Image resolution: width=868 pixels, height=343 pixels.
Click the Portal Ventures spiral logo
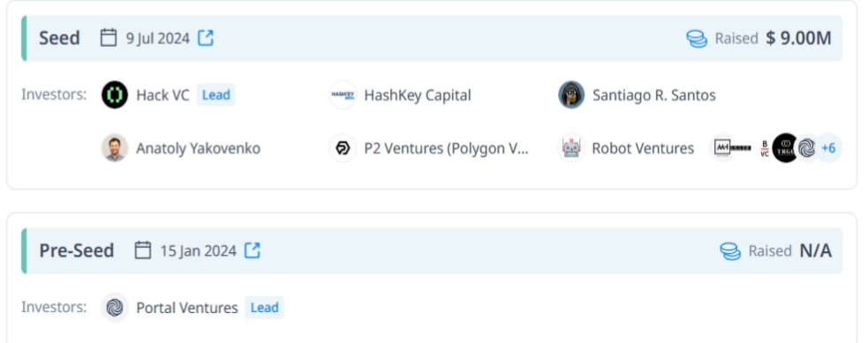coord(115,308)
